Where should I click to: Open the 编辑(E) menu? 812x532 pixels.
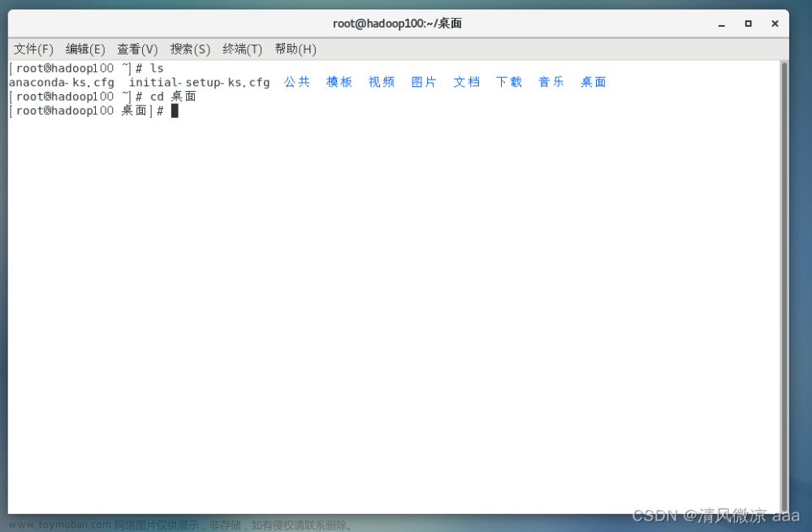coord(85,50)
